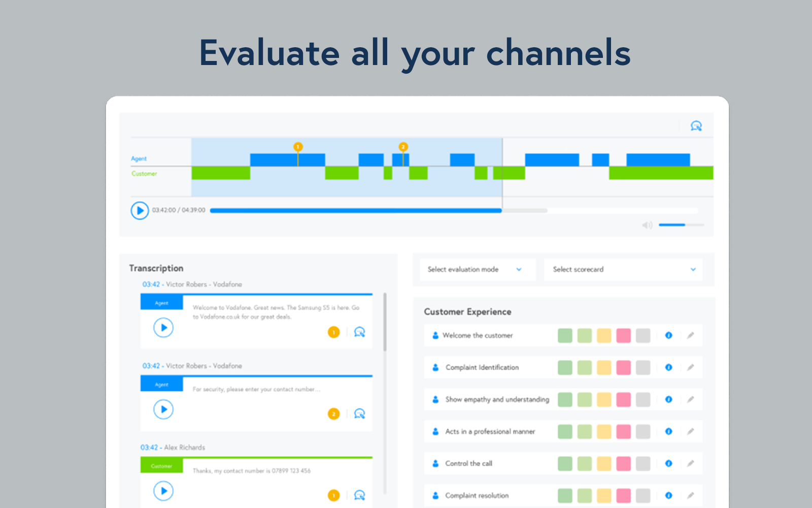The height and width of the screenshot is (508, 812).
Task: Click info icon for Welcome the customer
Action: tap(668, 335)
